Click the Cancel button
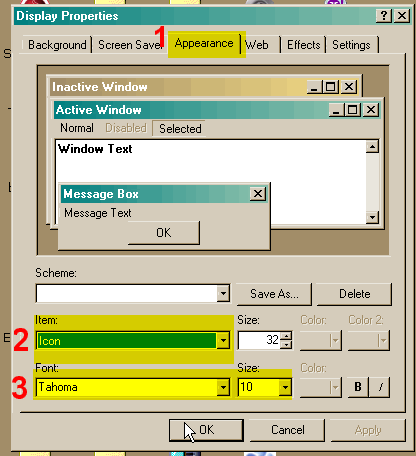This screenshot has height=456, width=416. click(288, 430)
